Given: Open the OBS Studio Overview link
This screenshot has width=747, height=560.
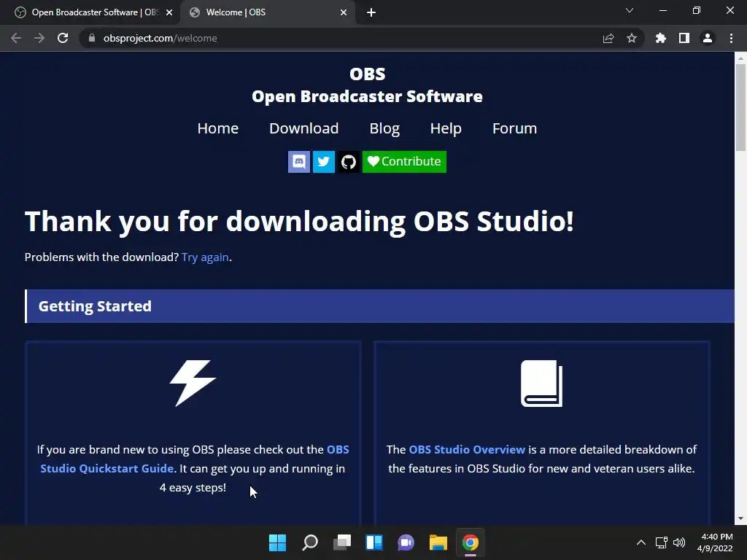Looking at the screenshot, I should 467,449.
